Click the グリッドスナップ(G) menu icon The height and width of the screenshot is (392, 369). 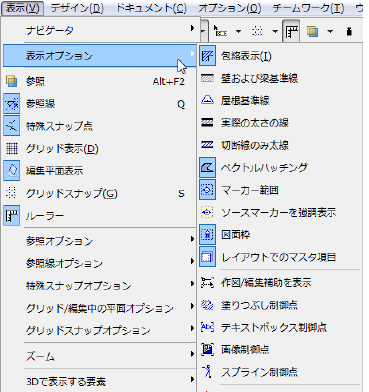(12, 193)
